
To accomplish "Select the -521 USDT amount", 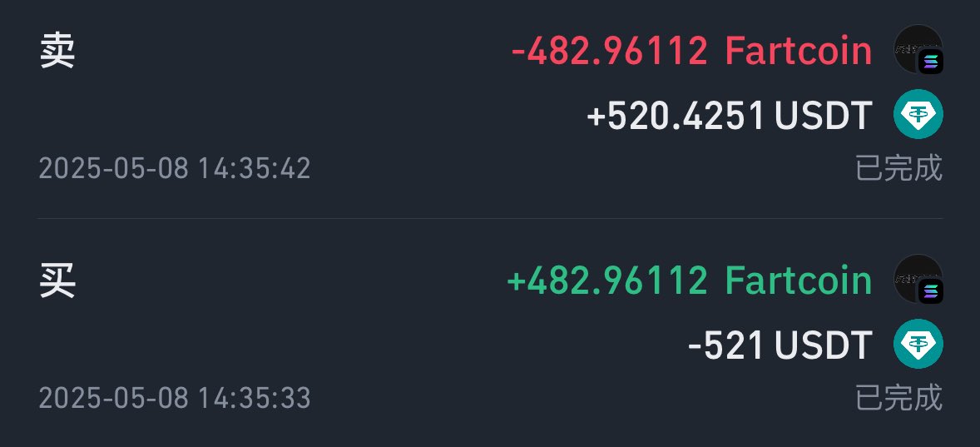I will tap(780, 345).
